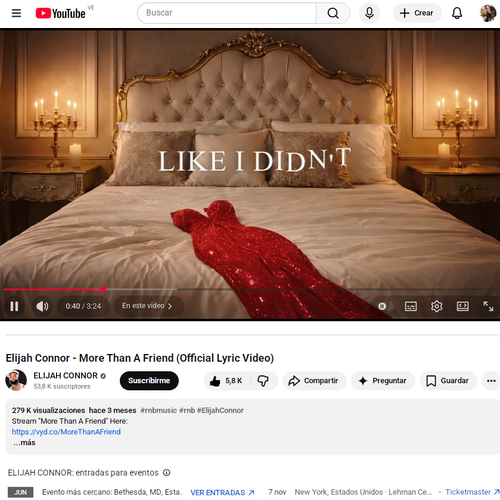Save video with Guardar button

pos(448,381)
